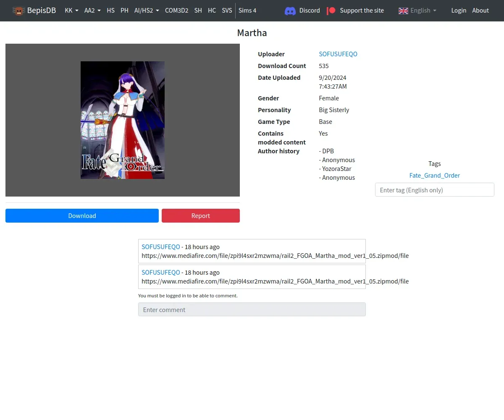Open uploader SOFUSUFEQO profile link
The image size is (504, 420).
[338, 54]
